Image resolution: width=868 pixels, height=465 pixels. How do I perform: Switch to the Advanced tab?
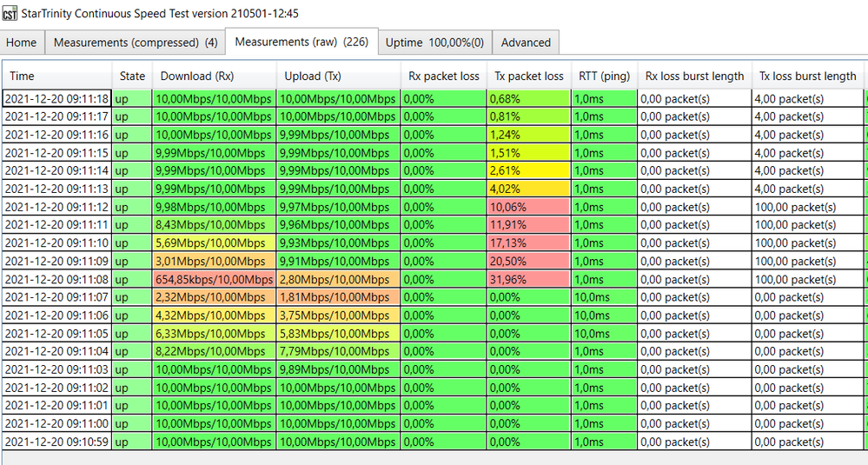526,42
